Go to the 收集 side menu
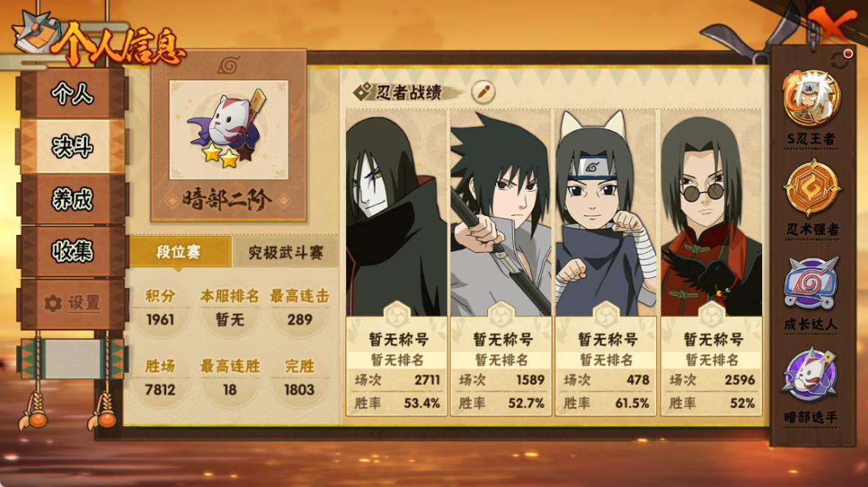This screenshot has height=487, width=868. pyautogui.click(x=72, y=251)
